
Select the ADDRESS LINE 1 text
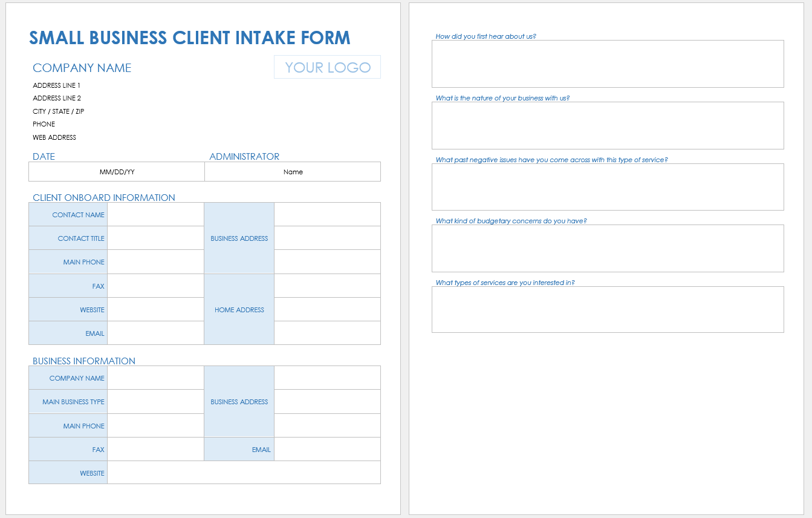pos(57,85)
